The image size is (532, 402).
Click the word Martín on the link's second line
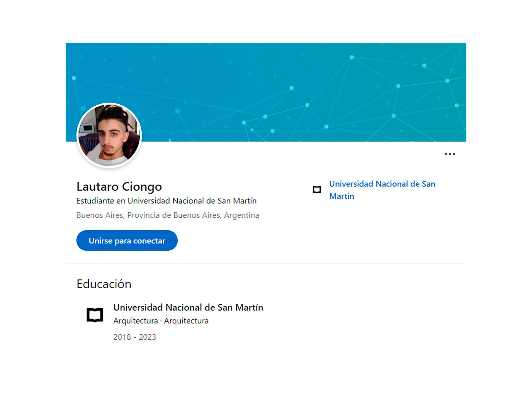[342, 196]
